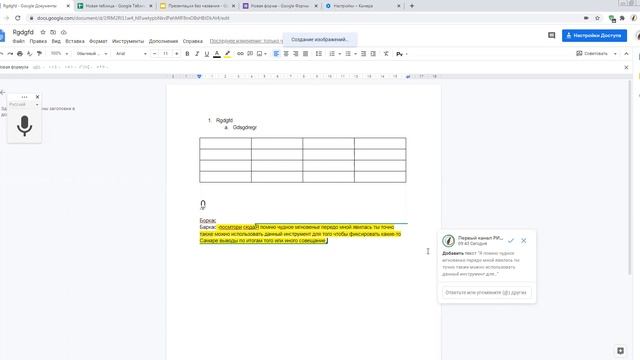
Task: Close the voice typing panel
Action: [x=38, y=97]
